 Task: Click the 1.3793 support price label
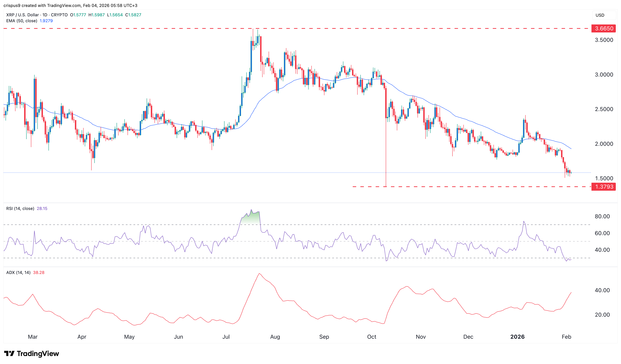pos(604,187)
